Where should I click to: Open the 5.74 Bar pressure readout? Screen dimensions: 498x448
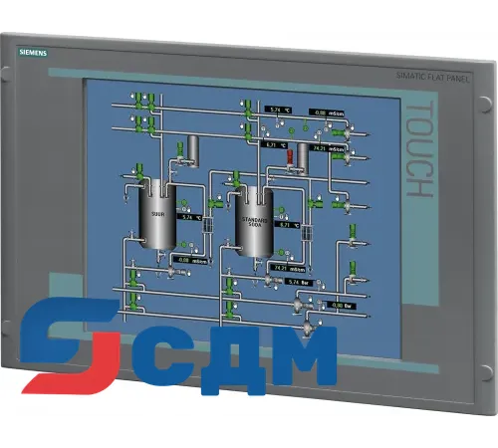(299, 283)
